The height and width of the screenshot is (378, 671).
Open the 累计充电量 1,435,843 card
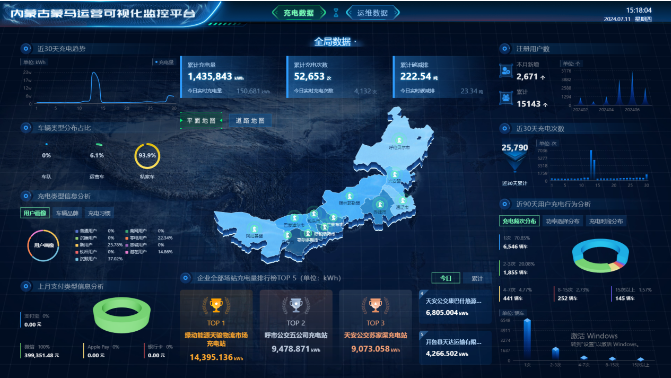230,77
